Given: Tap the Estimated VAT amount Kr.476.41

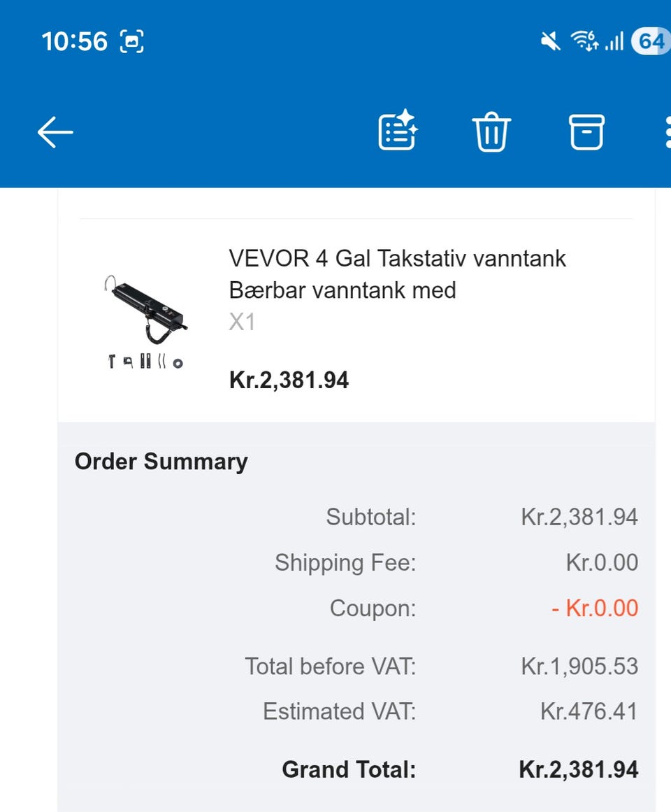Looking at the screenshot, I should pyautogui.click(x=589, y=711).
